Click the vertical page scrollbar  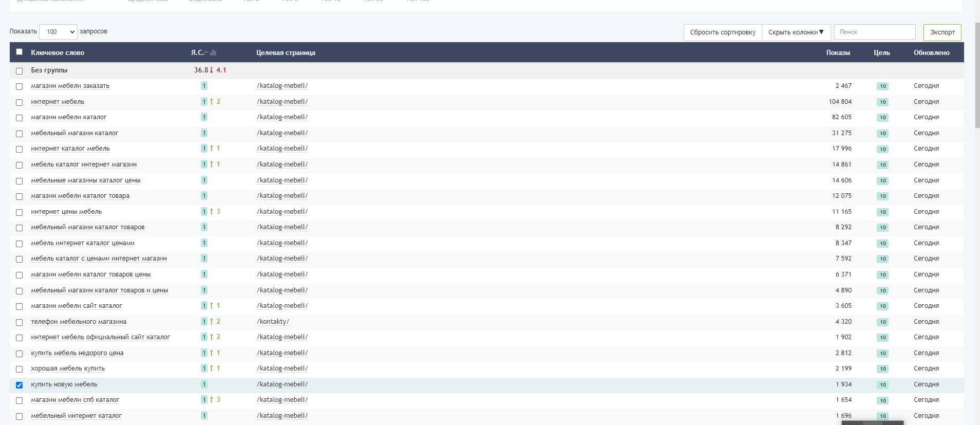coord(977,74)
